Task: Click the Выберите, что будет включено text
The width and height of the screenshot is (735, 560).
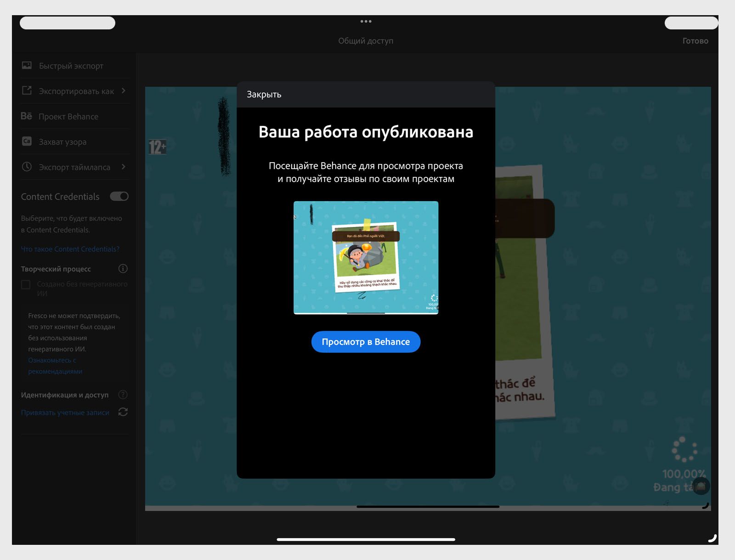Action: pos(72,224)
